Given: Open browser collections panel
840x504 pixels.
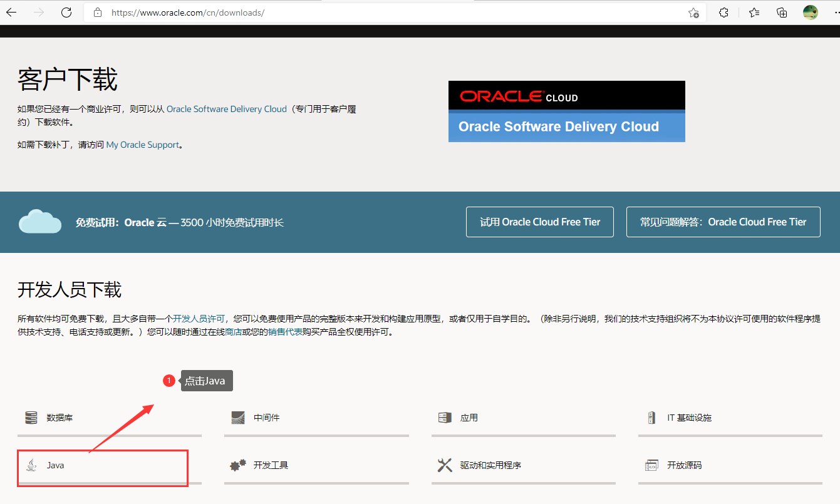Looking at the screenshot, I should pyautogui.click(x=782, y=13).
